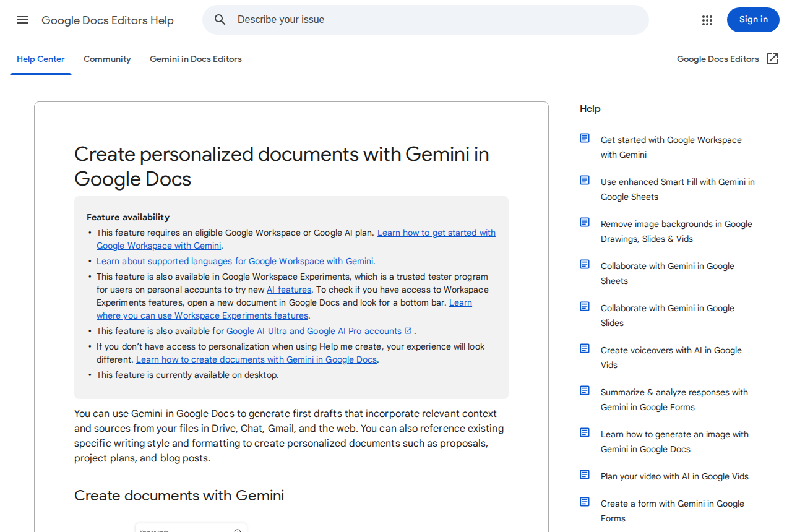
Task: Click the main article title heading
Action: tap(282, 166)
